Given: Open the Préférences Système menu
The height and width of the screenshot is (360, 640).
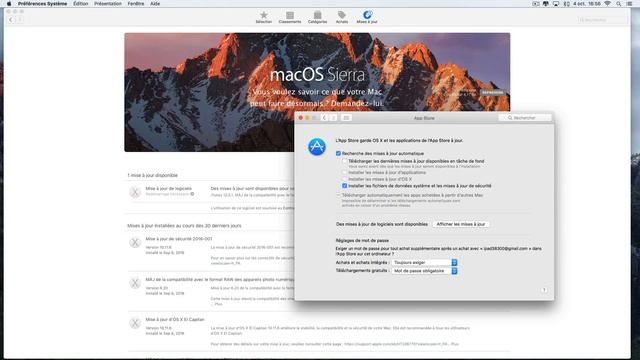Looking at the screenshot, I should [x=42, y=4].
